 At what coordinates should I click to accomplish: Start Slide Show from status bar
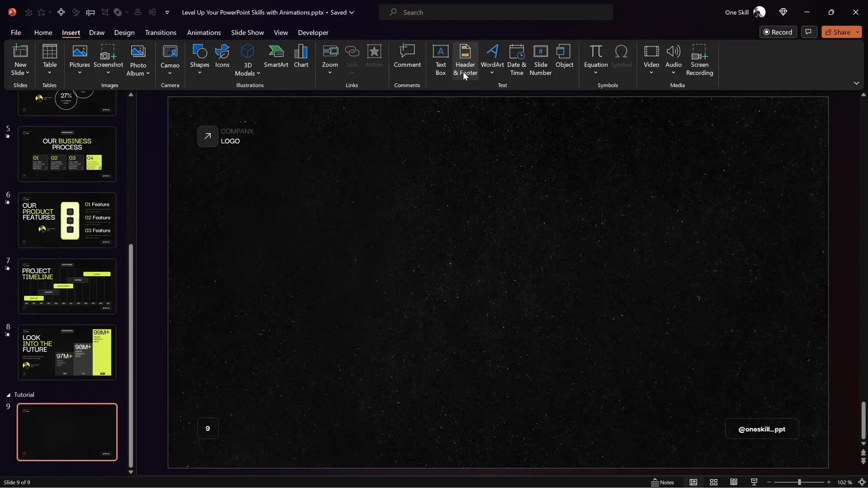pyautogui.click(x=754, y=482)
